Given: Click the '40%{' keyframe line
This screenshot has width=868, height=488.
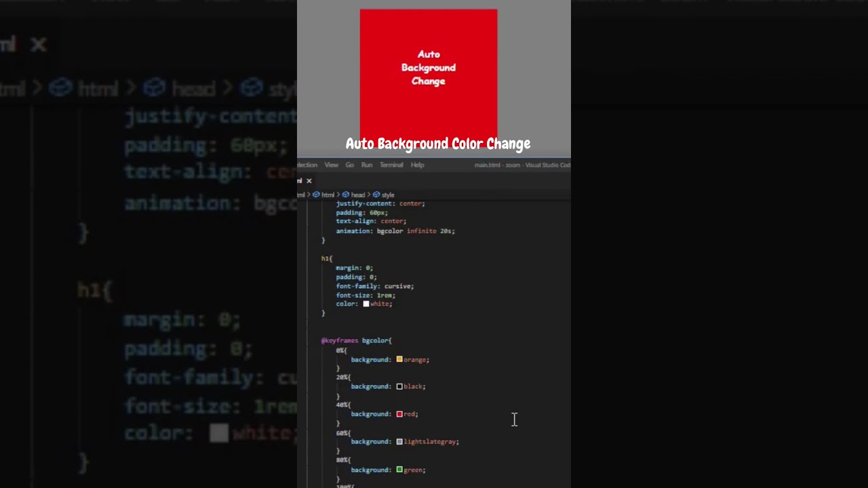Looking at the screenshot, I should [x=343, y=405].
